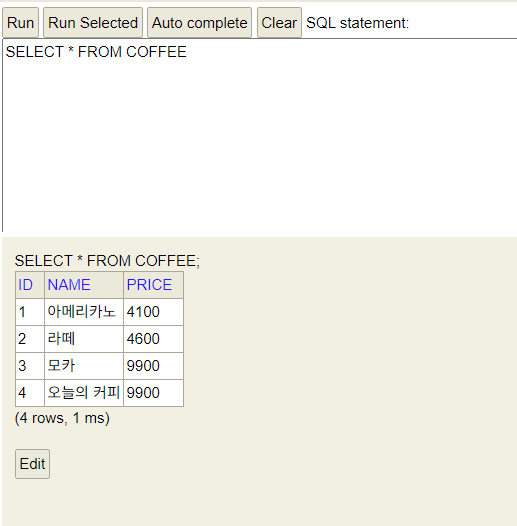Image resolution: width=517 pixels, height=526 pixels.
Task: Open the Edit button below the results
Action: (x=33, y=464)
